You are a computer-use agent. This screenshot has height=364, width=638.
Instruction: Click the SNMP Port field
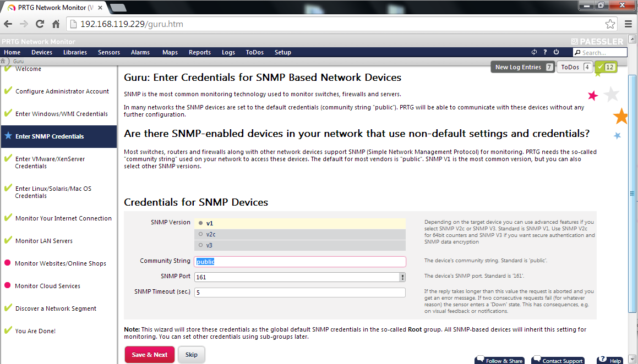(300, 277)
